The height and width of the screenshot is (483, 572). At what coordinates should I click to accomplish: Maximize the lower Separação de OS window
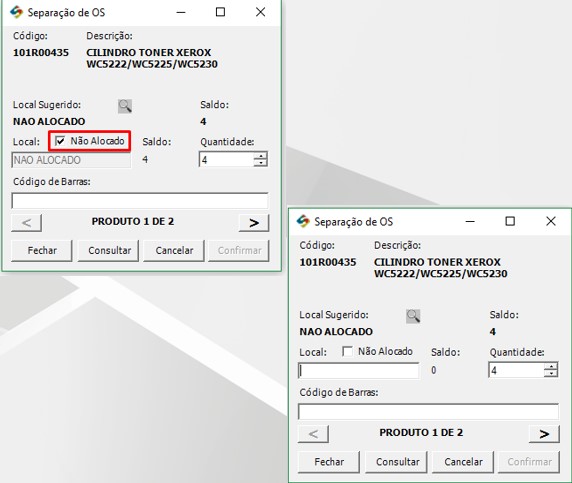coord(510,221)
